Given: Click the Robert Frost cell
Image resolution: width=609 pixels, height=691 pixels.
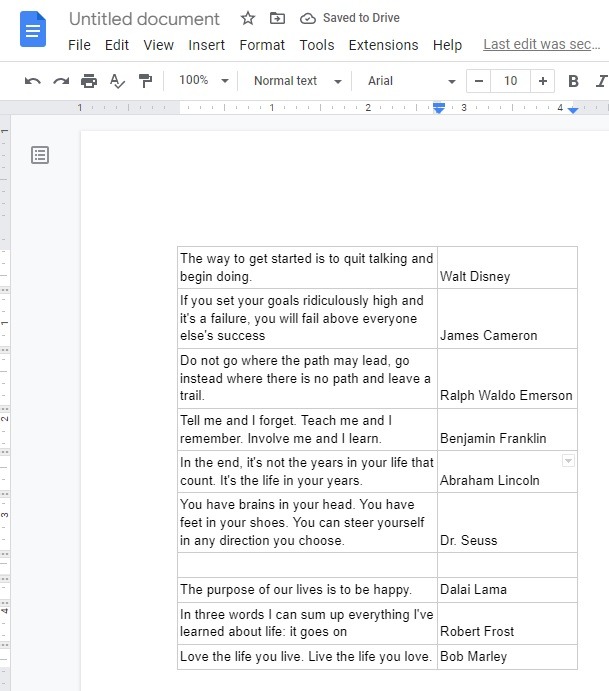Looking at the screenshot, I should click(507, 623).
